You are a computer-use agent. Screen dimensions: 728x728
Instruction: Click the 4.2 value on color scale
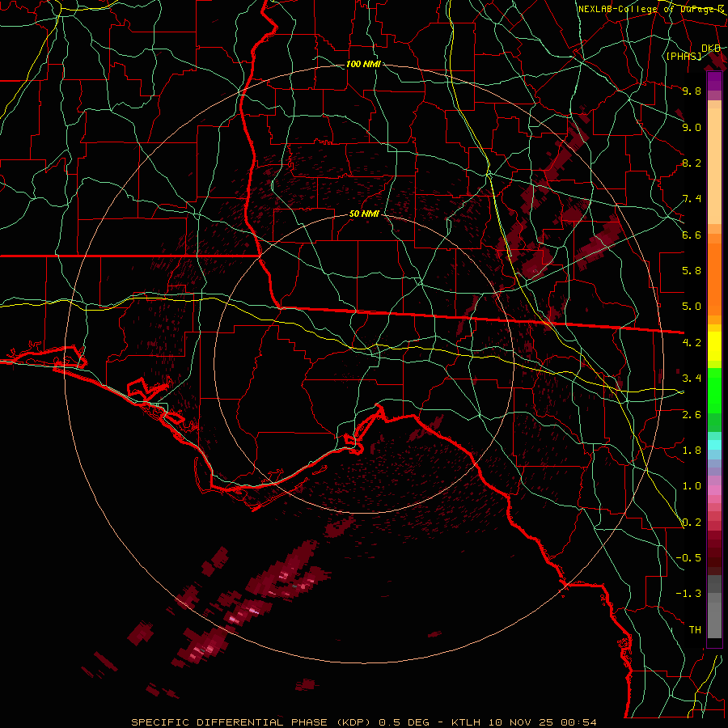[x=692, y=342]
